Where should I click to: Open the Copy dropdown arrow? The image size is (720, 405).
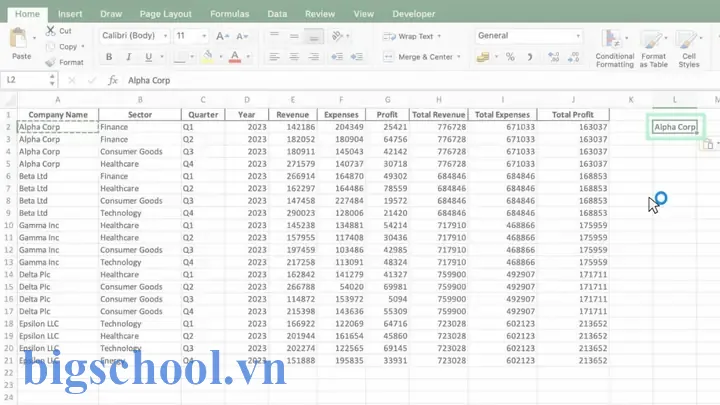point(83,47)
